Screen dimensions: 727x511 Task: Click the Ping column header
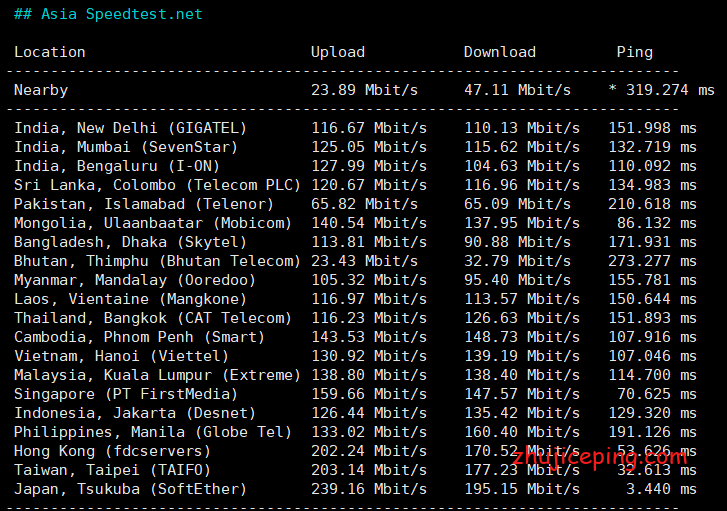coord(634,52)
